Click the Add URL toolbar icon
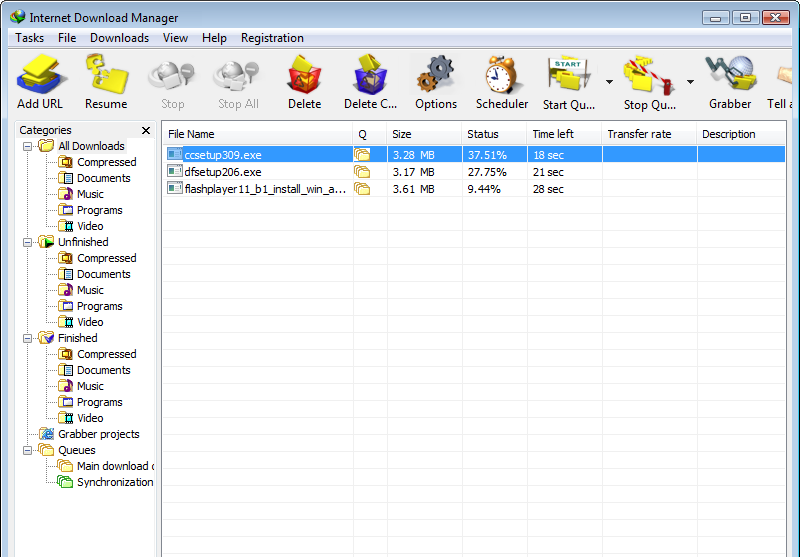Screen dimensions: 800x557 pos(40,76)
